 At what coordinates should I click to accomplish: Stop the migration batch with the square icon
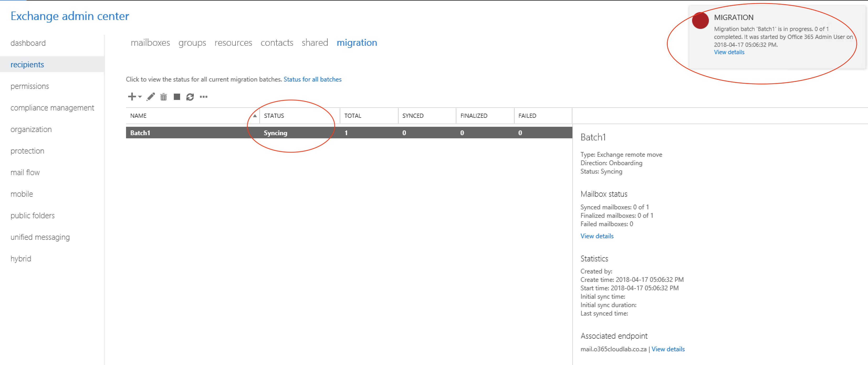click(x=177, y=97)
